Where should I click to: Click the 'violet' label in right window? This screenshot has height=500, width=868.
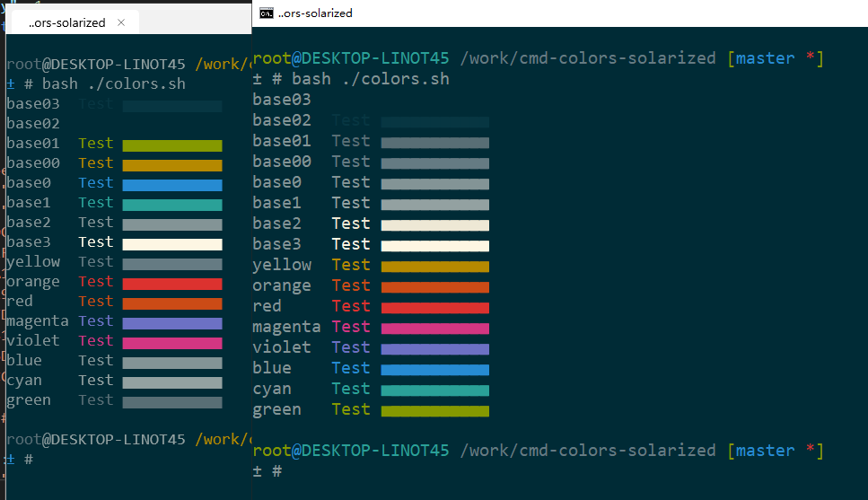[x=282, y=347]
